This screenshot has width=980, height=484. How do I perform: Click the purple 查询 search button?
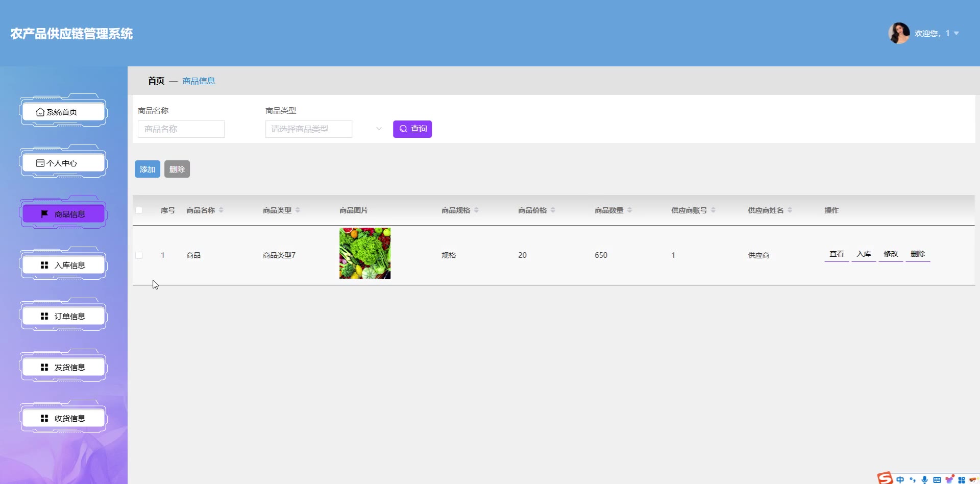412,129
